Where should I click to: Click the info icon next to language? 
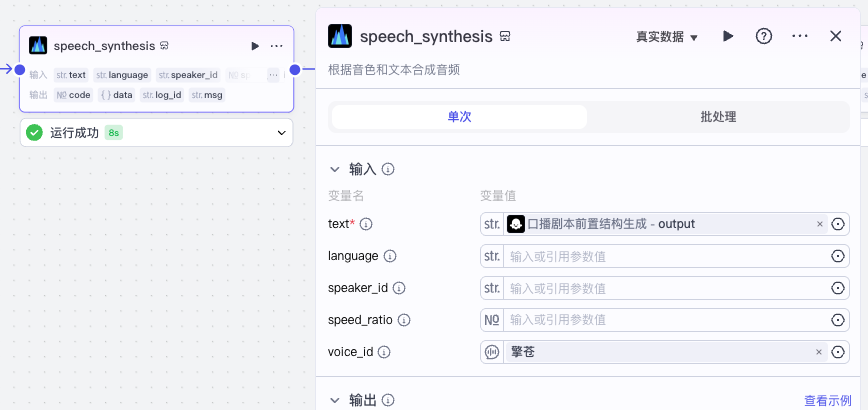coord(390,256)
